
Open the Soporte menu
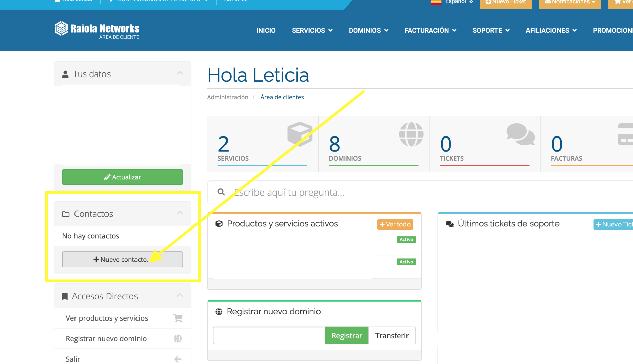(490, 30)
